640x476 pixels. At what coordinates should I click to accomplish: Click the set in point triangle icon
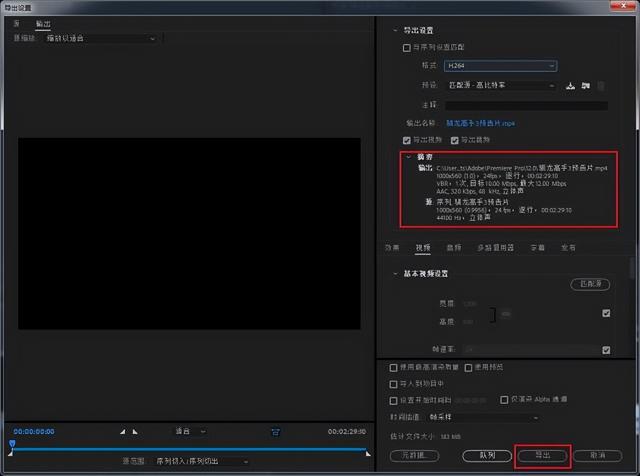(123, 432)
